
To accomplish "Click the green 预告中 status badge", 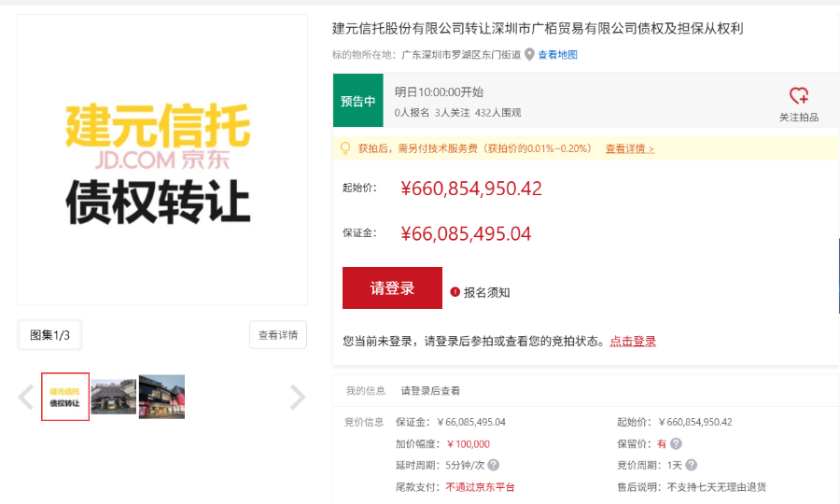I will click(357, 100).
